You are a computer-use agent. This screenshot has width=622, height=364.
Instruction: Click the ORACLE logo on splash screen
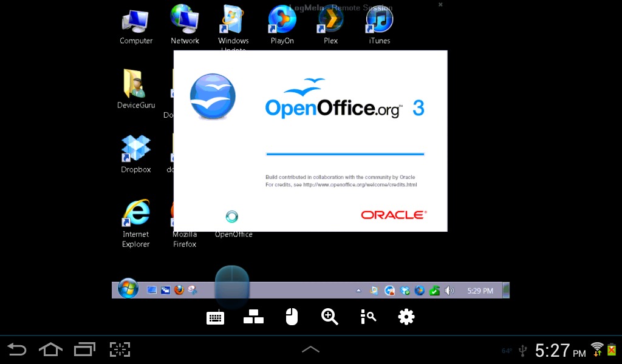click(x=394, y=215)
